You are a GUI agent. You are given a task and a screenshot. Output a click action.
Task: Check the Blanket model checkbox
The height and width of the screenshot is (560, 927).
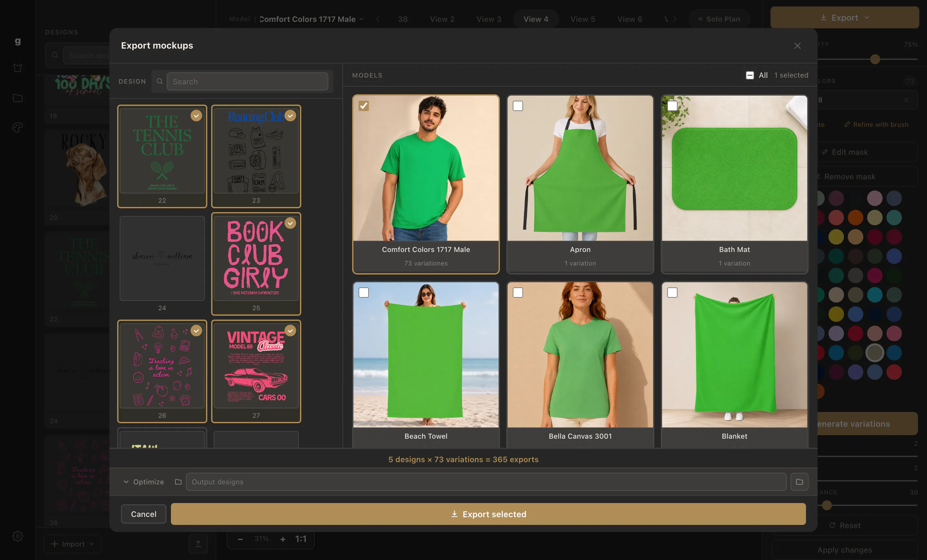672,292
